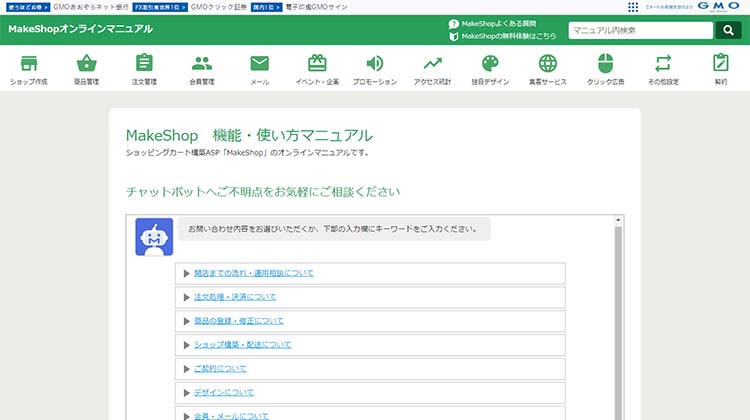Open the 注文管理 clipboard icon
The image size is (750, 420).
pyautogui.click(x=144, y=63)
